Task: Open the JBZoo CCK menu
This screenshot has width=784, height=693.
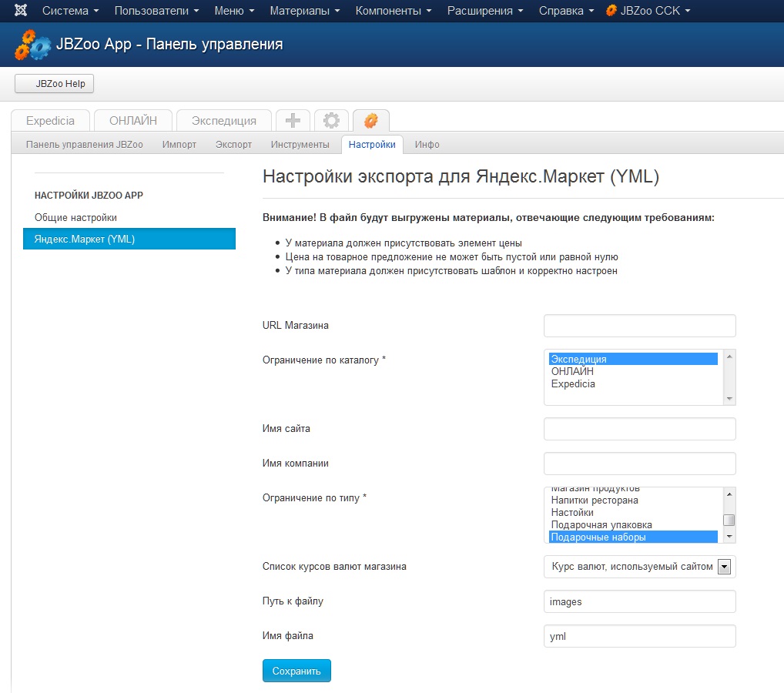Action: coord(648,11)
